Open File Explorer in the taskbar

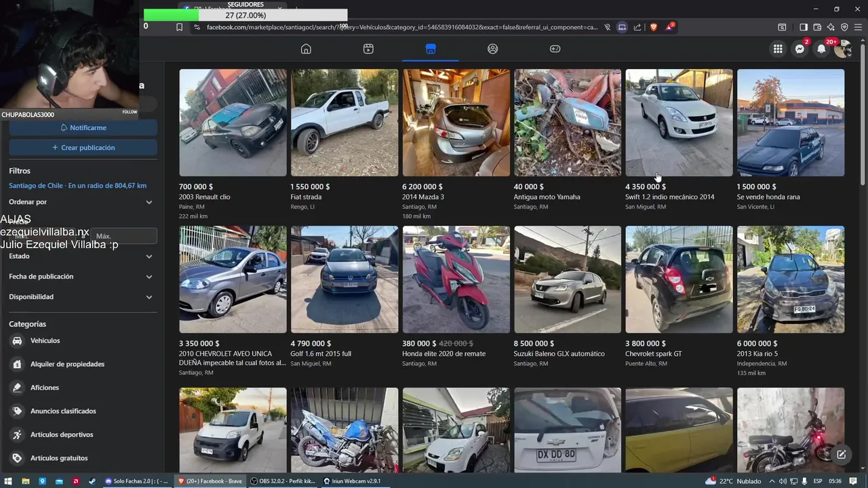(x=25, y=481)
